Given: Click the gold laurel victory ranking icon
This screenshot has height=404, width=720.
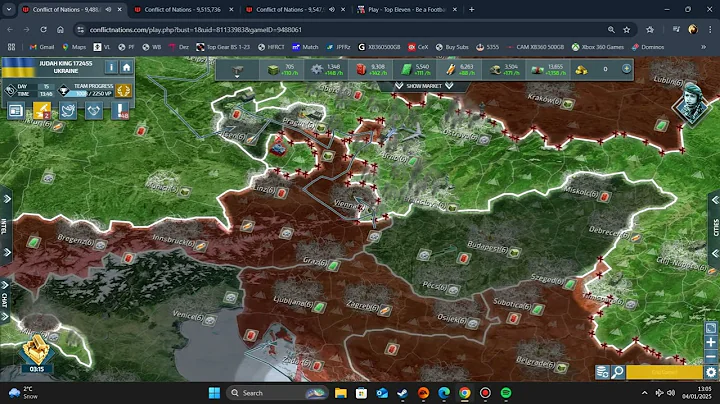Looking at the screenshot, I should 123,90.
